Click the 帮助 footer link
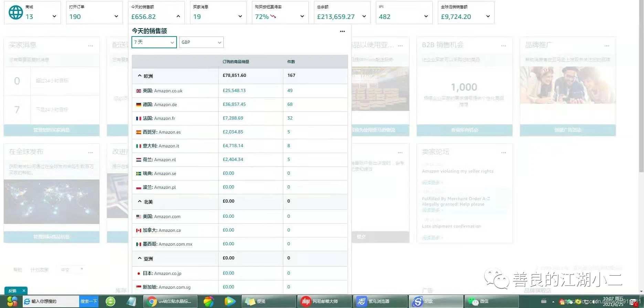This screenshot has height=308, width=644. (18, 270)
